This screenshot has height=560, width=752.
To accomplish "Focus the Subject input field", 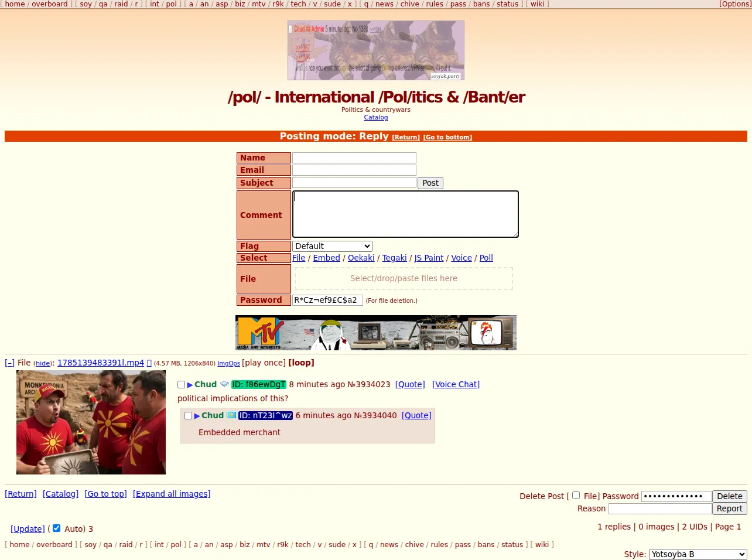I will pyautogui.click(x=354, y=183).
